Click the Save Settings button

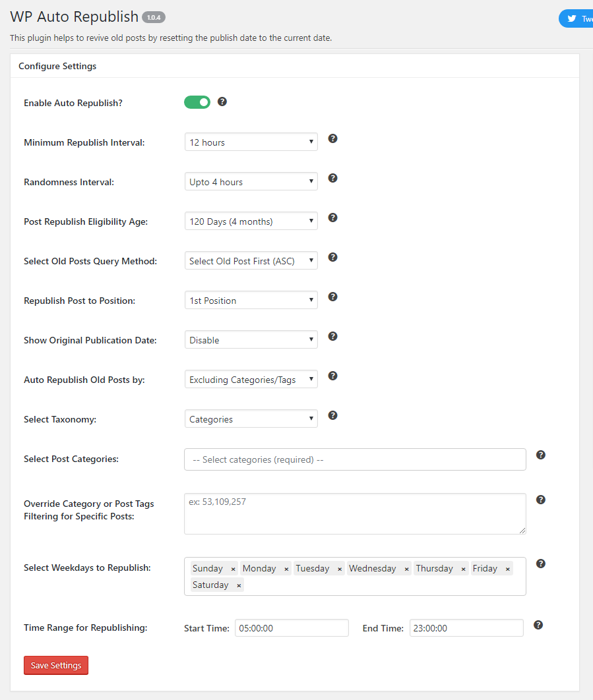[x=56, y=666]
